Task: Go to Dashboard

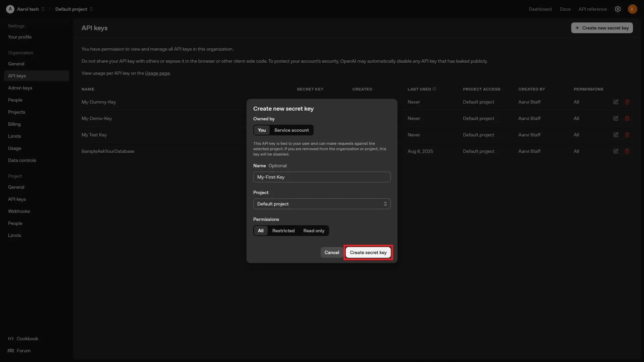Action: pos(540,9)
